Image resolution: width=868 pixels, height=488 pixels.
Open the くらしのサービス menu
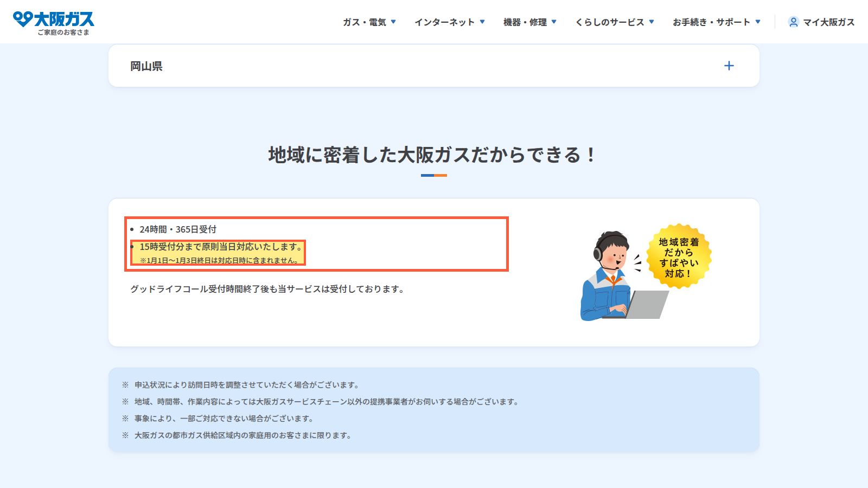(615, 22)
